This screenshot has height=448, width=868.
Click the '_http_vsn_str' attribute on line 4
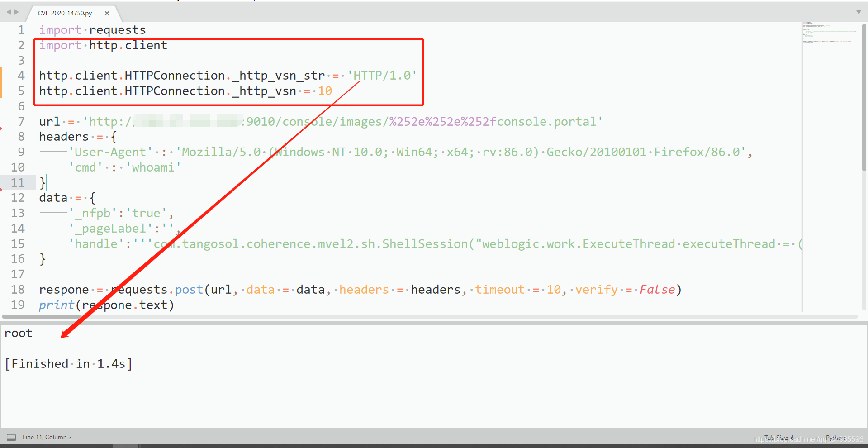click(x=279, y=76)
